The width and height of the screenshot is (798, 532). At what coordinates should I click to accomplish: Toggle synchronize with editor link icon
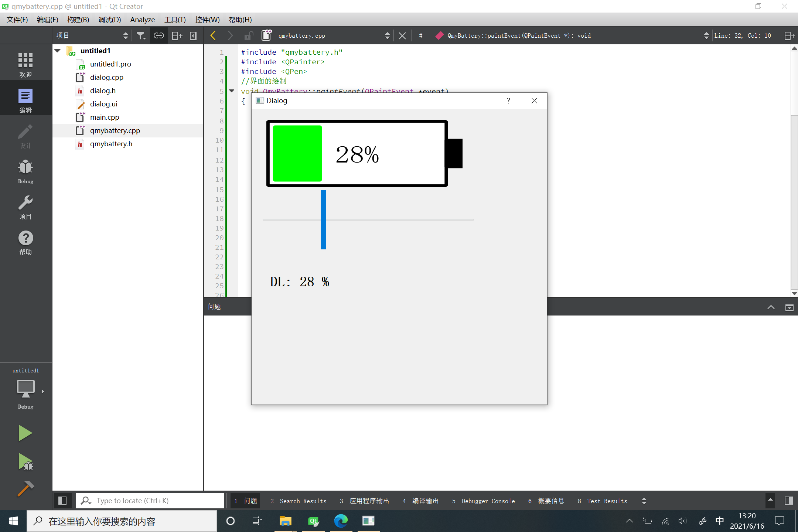click(158, 35)
